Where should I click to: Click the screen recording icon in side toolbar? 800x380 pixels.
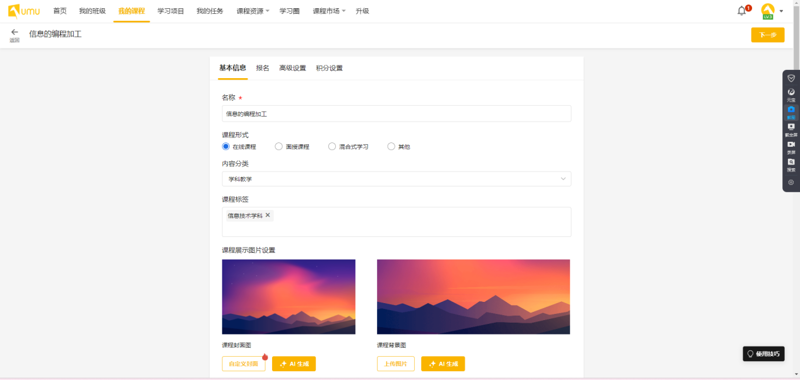coord(791,145)
